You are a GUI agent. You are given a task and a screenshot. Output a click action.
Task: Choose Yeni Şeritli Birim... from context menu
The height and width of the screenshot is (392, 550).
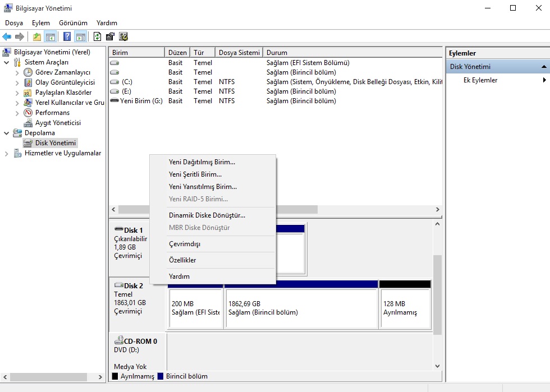click(213, 174)
